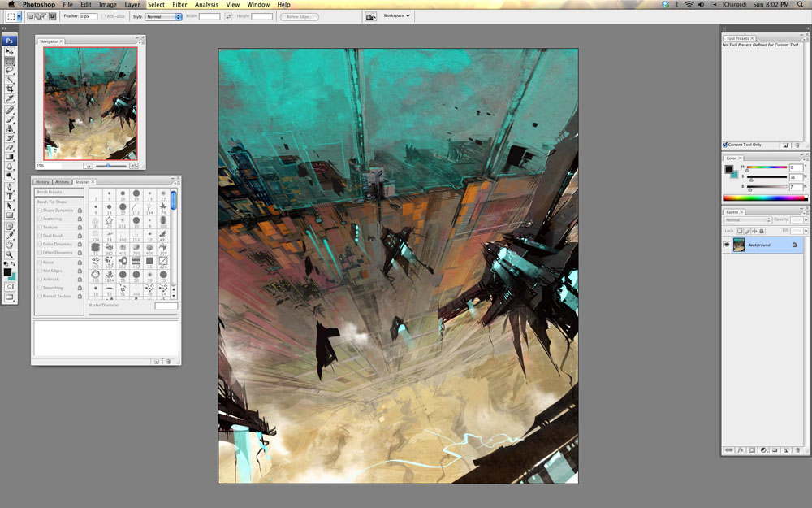This screenshot has height=508, width=812.
Task: Zoom in using Navigator large mountains icon
Action: point(134,166)
